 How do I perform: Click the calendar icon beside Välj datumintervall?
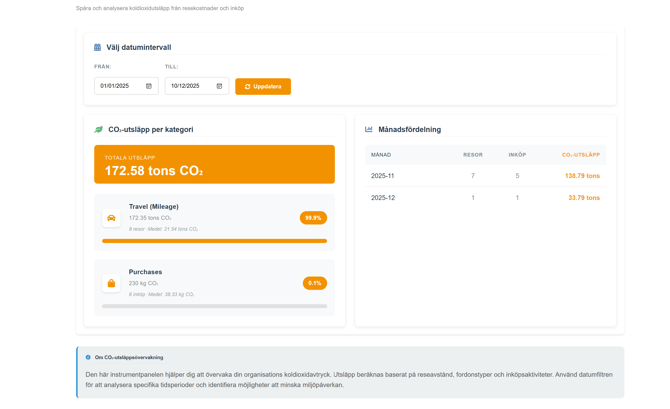[x=97, y=47]
